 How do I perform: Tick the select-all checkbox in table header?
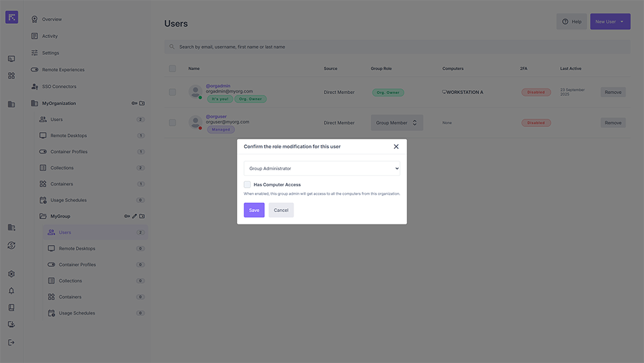coord(172,68)
